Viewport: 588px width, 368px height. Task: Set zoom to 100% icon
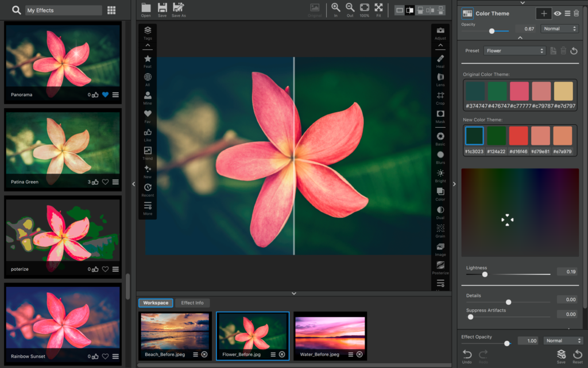(364, 10)
